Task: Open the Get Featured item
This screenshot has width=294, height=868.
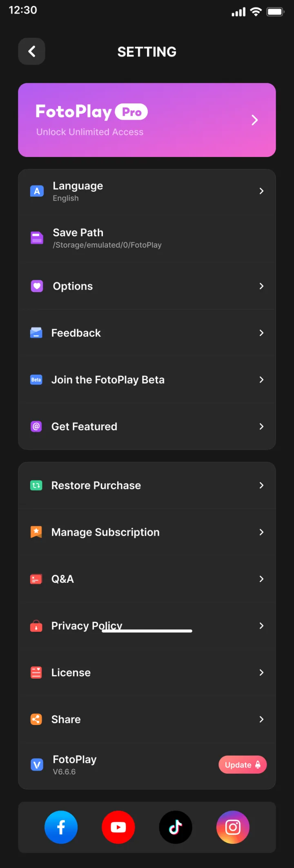Action: click(147, 427)
